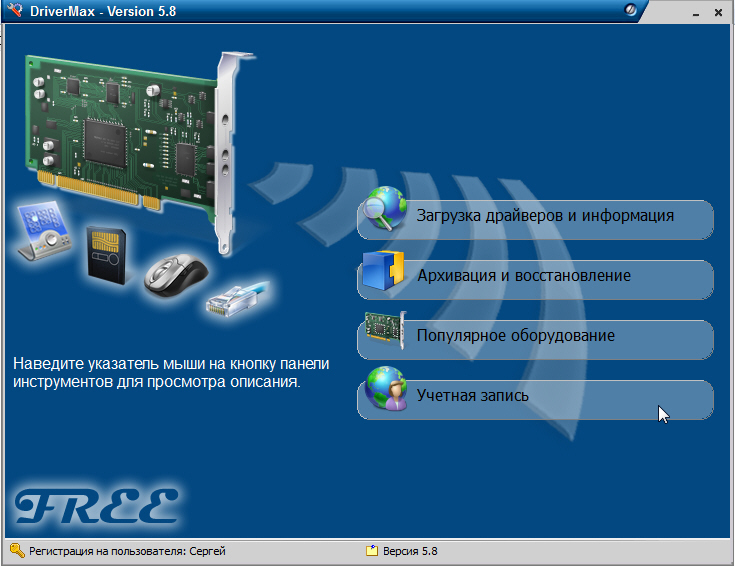Click the memory card image

[107, 255]
